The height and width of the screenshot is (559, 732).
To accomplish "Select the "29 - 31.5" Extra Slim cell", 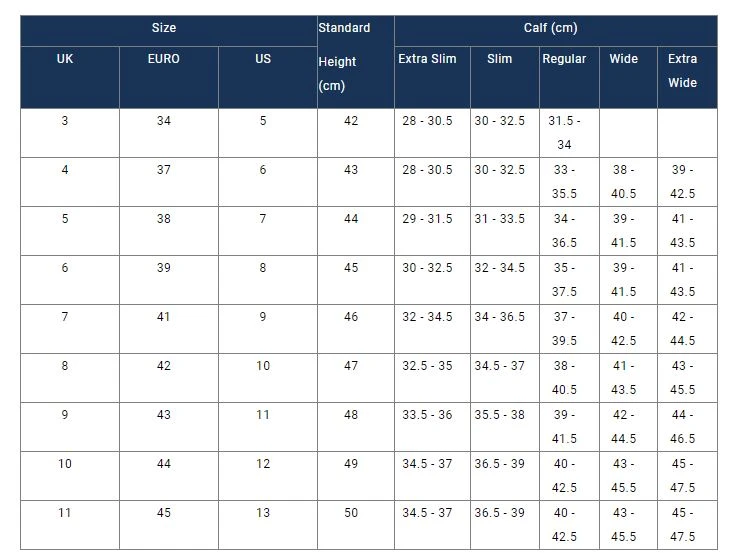I will tap(427, 219).
